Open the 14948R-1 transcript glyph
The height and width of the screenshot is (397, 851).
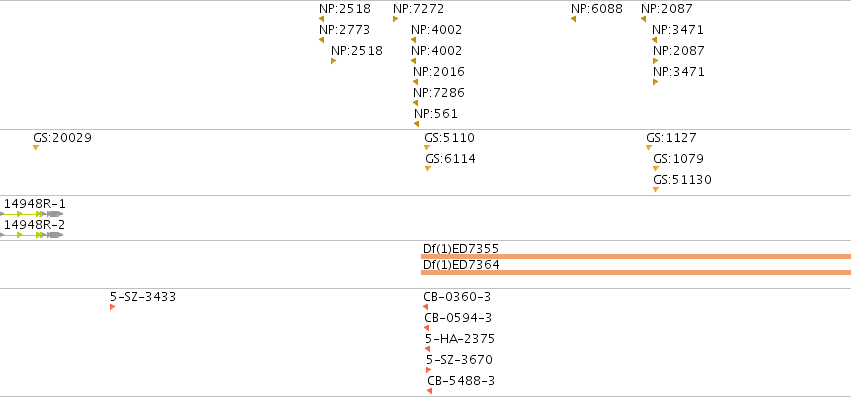point(31,214)
